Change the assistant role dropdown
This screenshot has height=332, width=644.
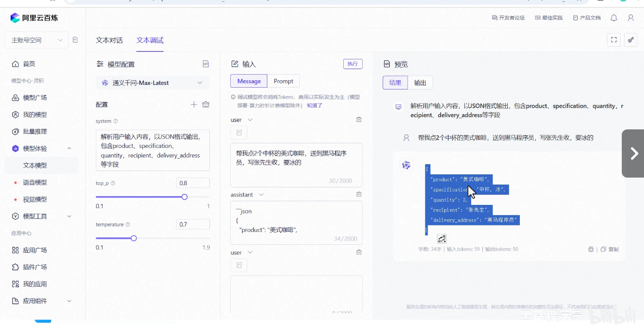point(247,194)
